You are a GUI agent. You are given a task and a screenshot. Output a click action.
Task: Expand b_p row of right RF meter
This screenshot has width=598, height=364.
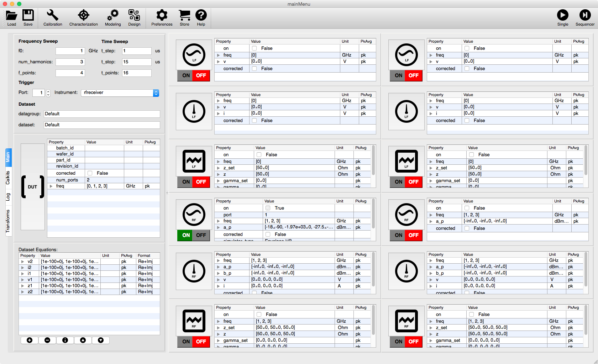(431, 273)
